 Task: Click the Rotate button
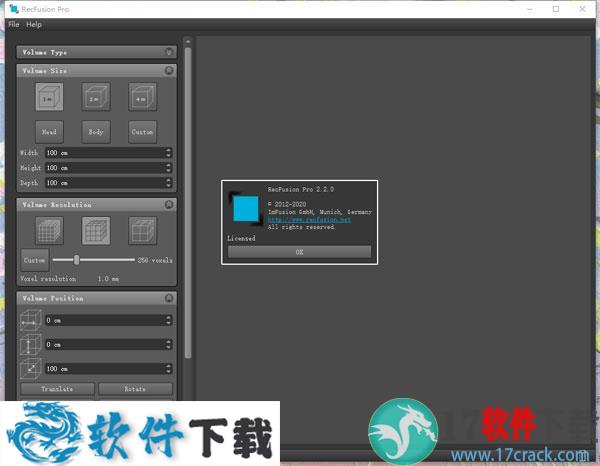[135, 389]
